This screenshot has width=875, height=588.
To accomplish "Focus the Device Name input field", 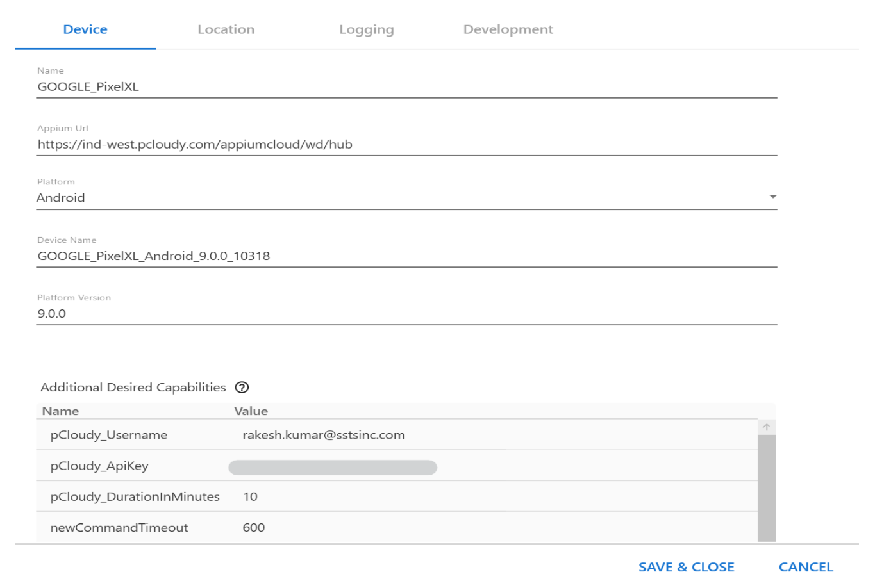I will coord(406,256).
